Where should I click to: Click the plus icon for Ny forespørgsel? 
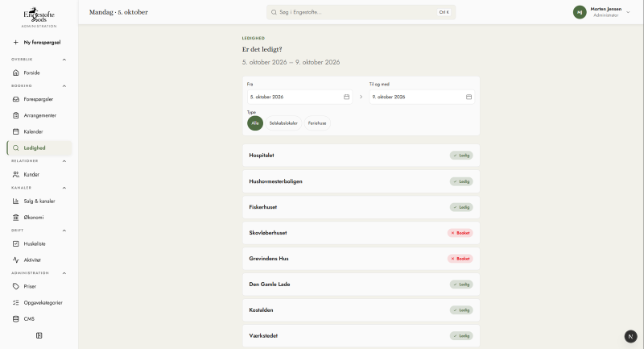tap(15, 43)
